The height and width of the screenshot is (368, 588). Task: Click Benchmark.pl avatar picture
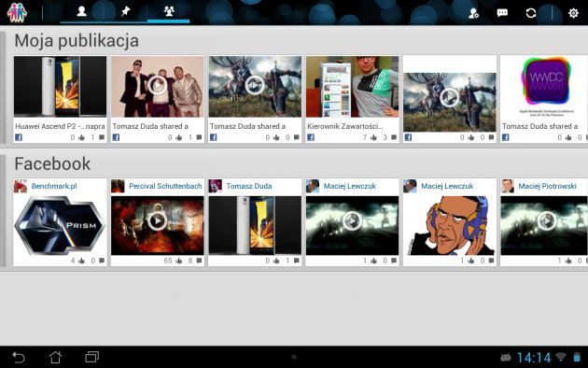pos(21,186)
